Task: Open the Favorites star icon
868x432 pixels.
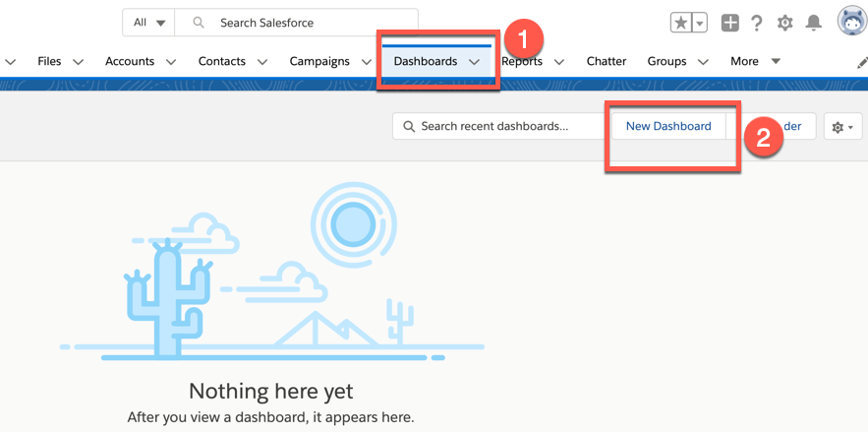Action: coord(680,23)
